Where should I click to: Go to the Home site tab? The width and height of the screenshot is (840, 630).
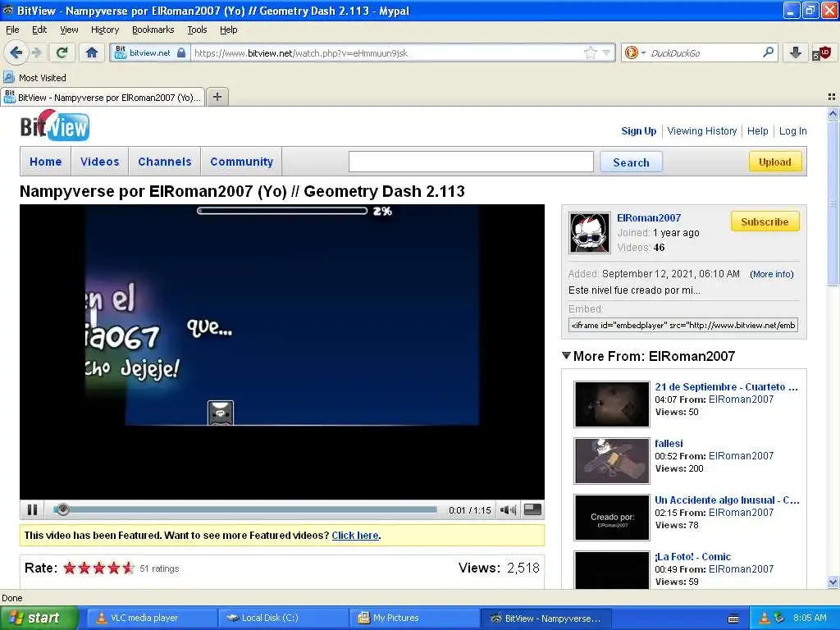pos(46,162)
